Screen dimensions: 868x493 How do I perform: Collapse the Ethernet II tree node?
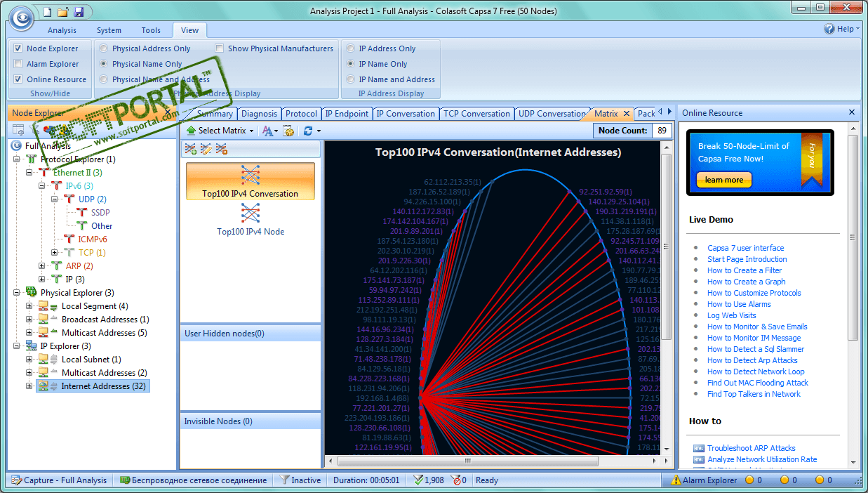point(29,173)
